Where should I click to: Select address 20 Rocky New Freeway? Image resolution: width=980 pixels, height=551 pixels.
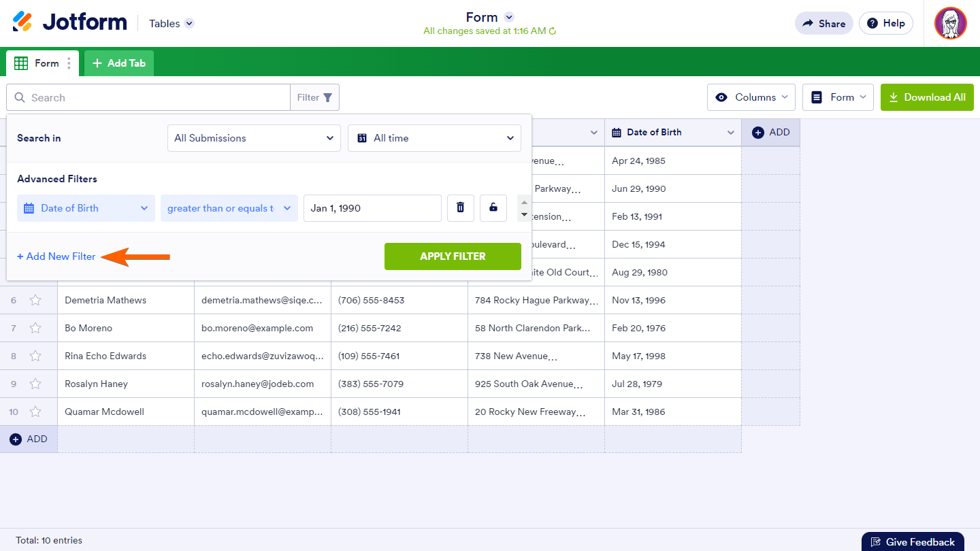click(536, 412)
